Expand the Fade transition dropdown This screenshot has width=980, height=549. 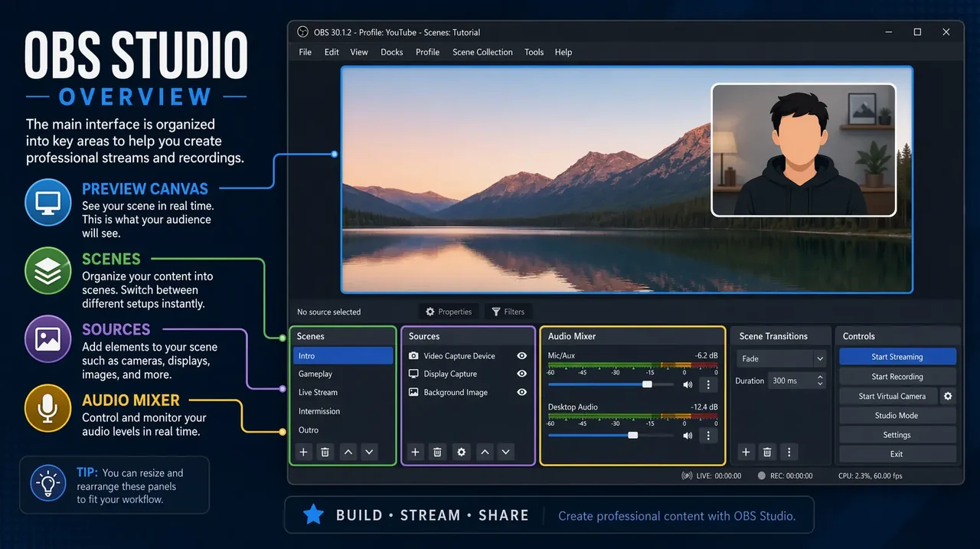(x=820, y=358)
